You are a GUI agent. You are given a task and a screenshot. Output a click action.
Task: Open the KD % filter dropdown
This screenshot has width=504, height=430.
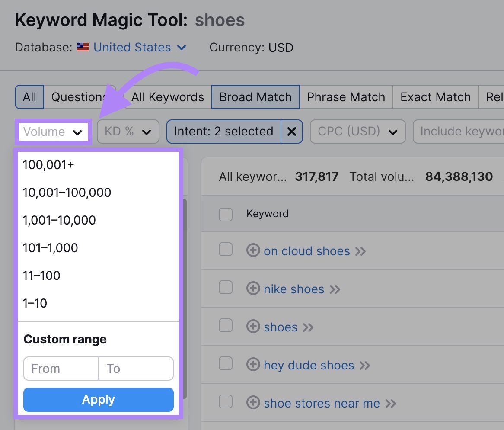coord(128,132)
